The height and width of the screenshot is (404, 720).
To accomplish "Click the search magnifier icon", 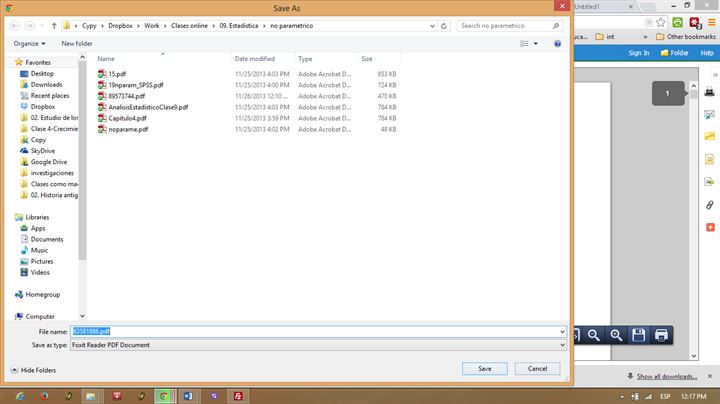I will (x=556, y=26).
